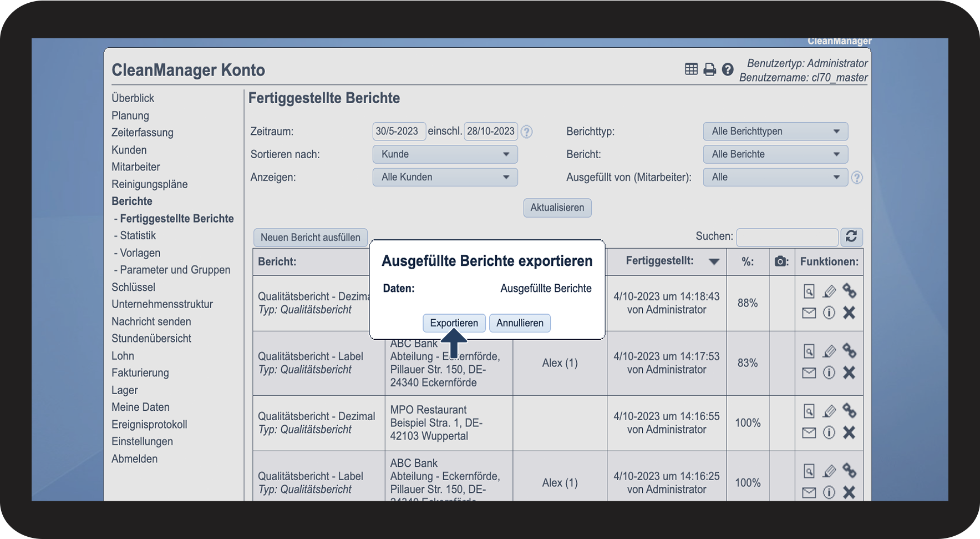980x539 pixels.
Task: Open Ereignisprotokoll in the sidebar
Action: coord(149,425)
